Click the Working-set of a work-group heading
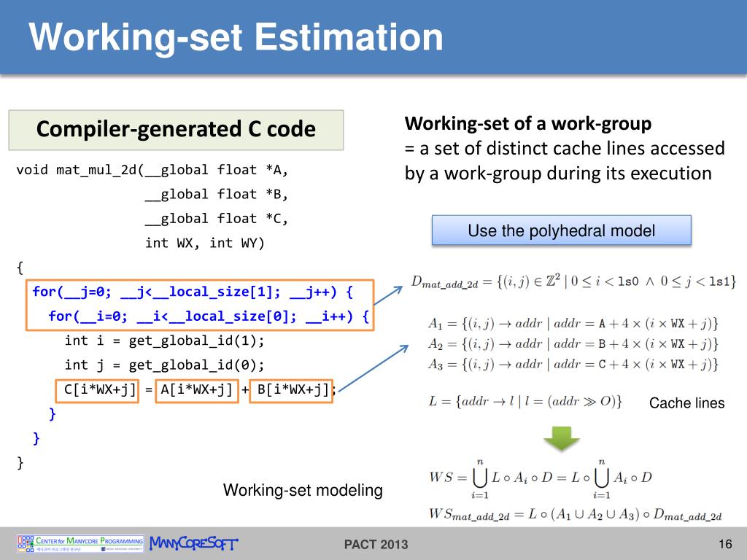 (528, 124)
